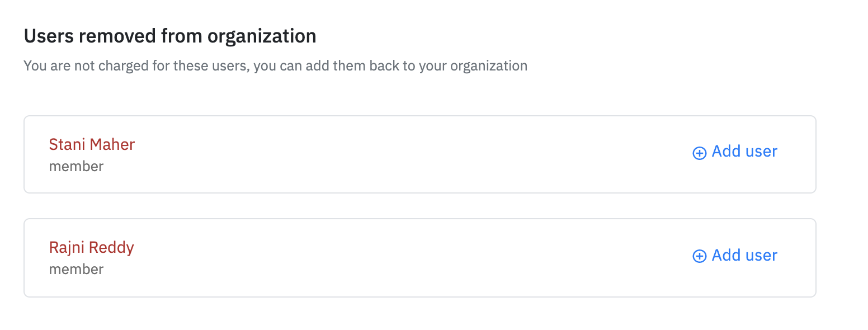Add Stani Maher back via Add user
This screenshot has width=868, height=330.
[735, 152]
